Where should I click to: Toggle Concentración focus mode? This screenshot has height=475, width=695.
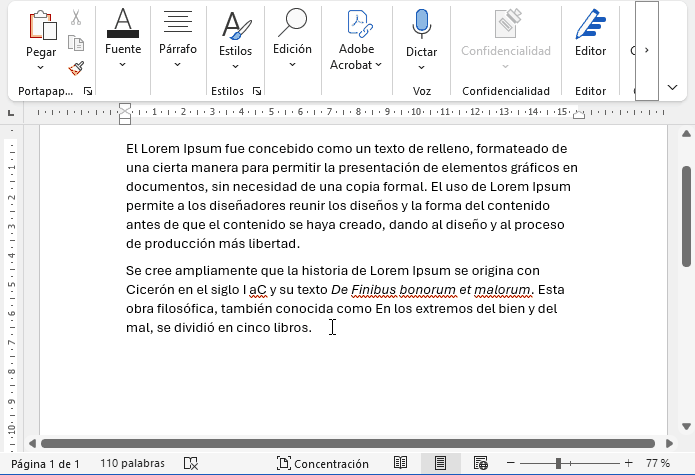(322, 463)
